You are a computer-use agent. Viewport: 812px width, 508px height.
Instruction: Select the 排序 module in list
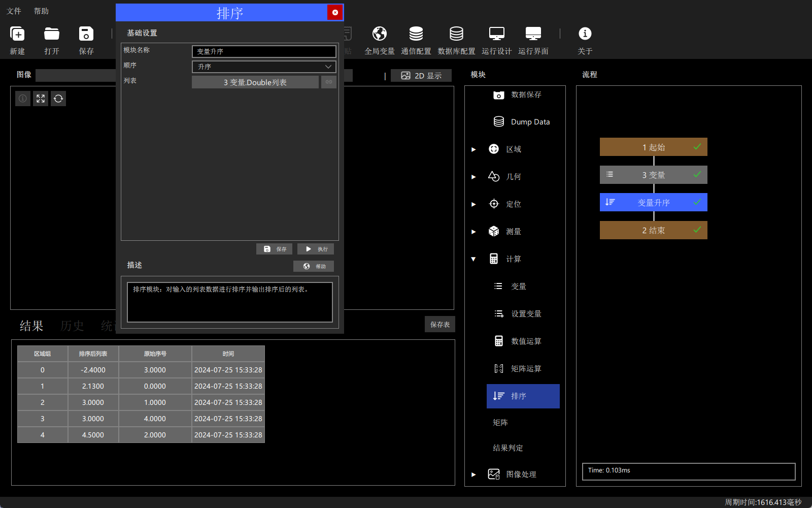[x=523, y=396]
